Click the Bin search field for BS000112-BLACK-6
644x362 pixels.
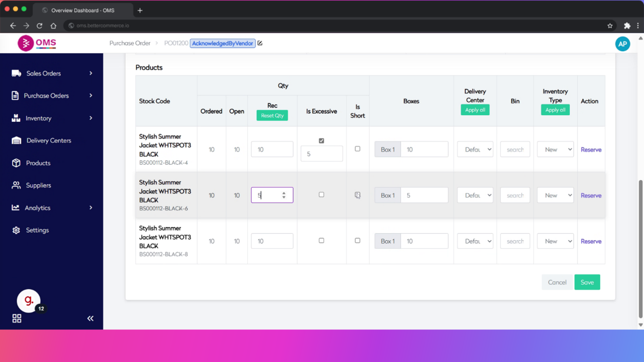point(515,195)
